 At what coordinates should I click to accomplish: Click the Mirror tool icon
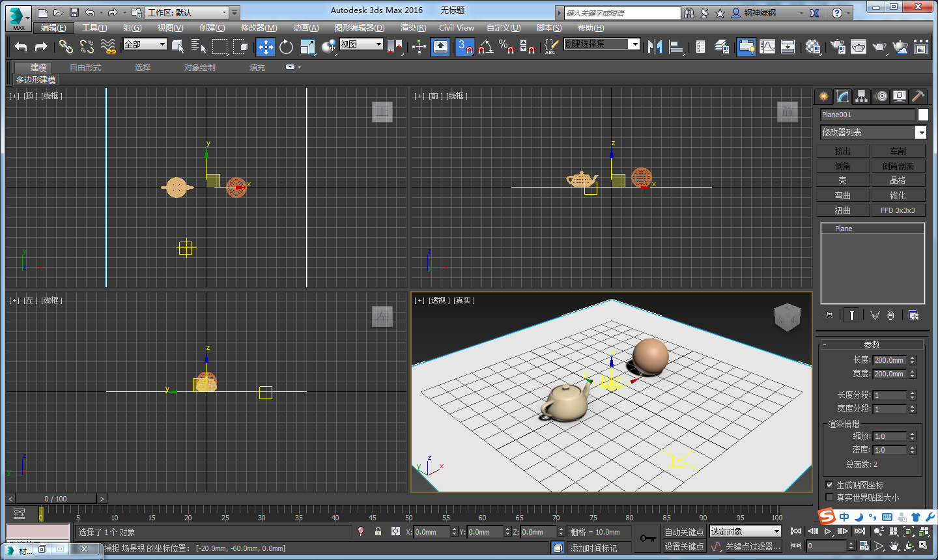(655, 46)
